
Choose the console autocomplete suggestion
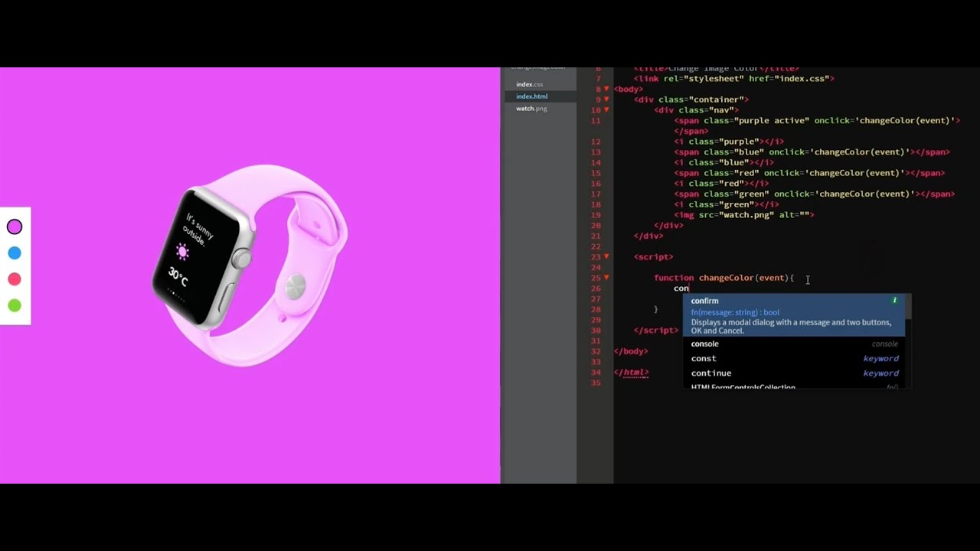[794, 344]
